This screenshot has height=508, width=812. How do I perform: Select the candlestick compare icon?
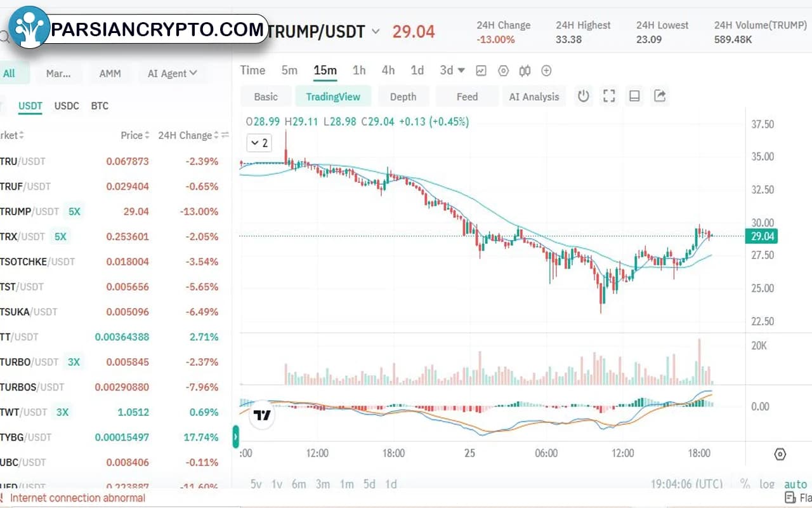coord(525,70)
